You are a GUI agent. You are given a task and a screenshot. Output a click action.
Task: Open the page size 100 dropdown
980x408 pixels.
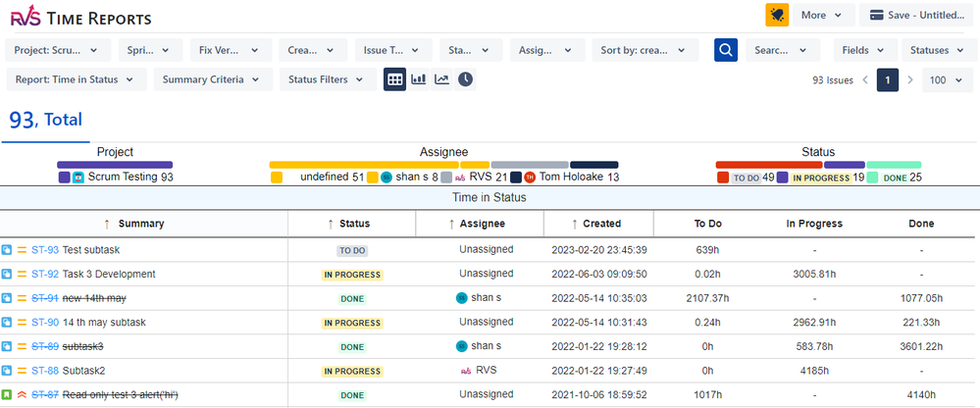947,80
